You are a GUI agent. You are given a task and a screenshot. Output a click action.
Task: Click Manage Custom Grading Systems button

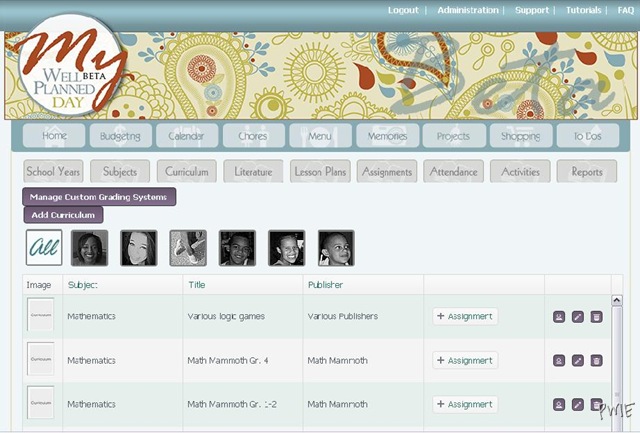click(x=99, y=197)
